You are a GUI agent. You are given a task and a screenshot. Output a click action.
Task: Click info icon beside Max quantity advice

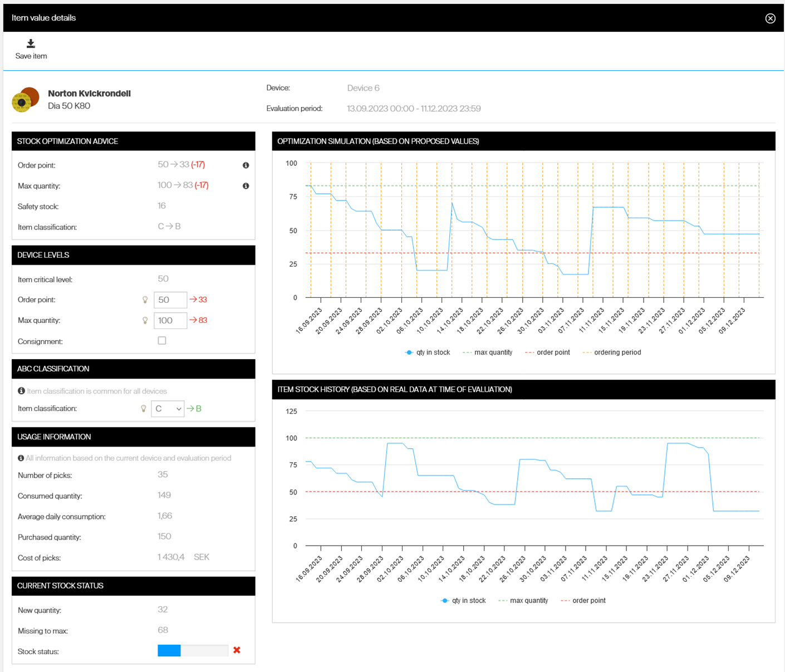point(246,186)
